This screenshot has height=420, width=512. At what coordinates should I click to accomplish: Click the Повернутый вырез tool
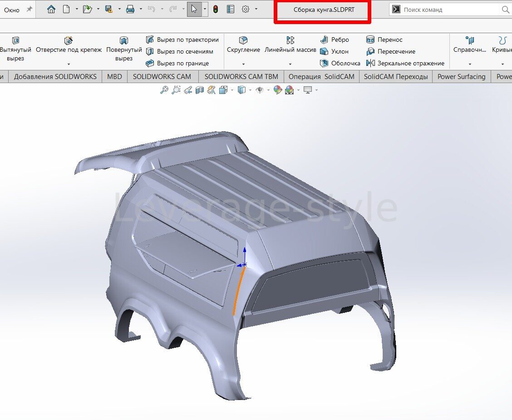[x=124, y=49]
